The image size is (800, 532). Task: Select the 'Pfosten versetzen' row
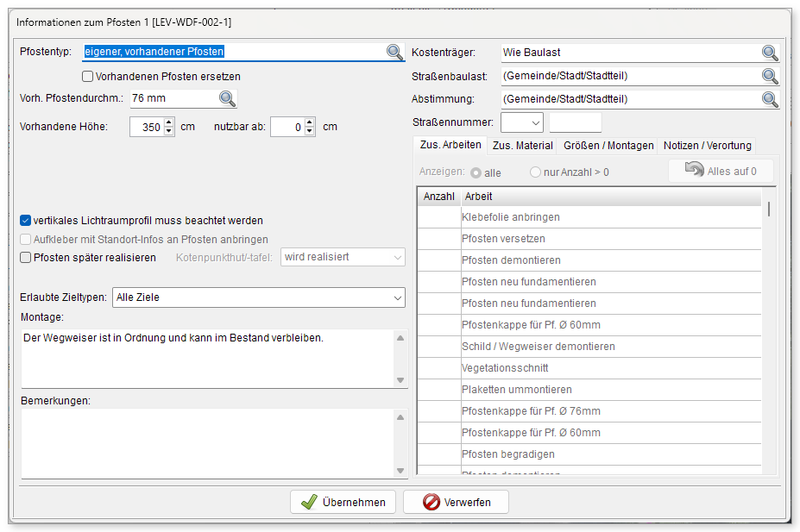point(589,239)
